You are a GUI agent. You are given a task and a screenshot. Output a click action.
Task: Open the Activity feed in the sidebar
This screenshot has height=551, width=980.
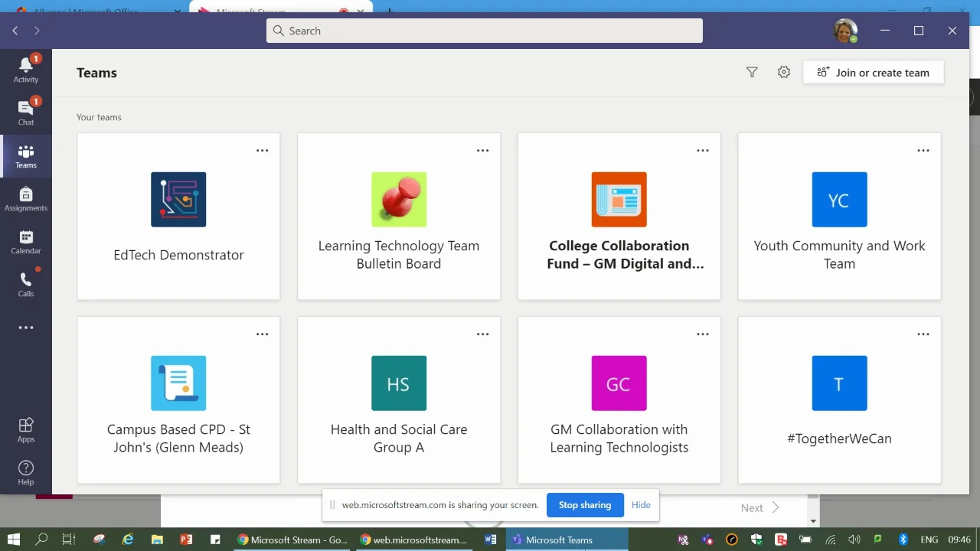tap(26, 70)
